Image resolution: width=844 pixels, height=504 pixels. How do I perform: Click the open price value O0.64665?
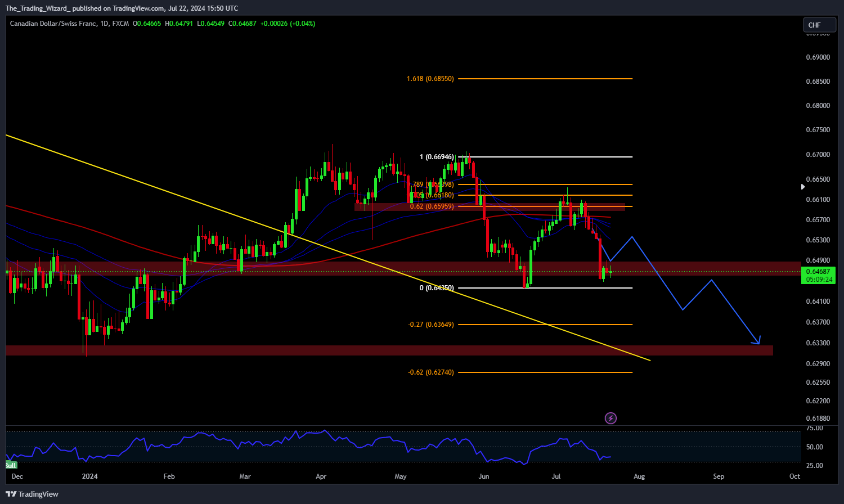click(147, 24)
